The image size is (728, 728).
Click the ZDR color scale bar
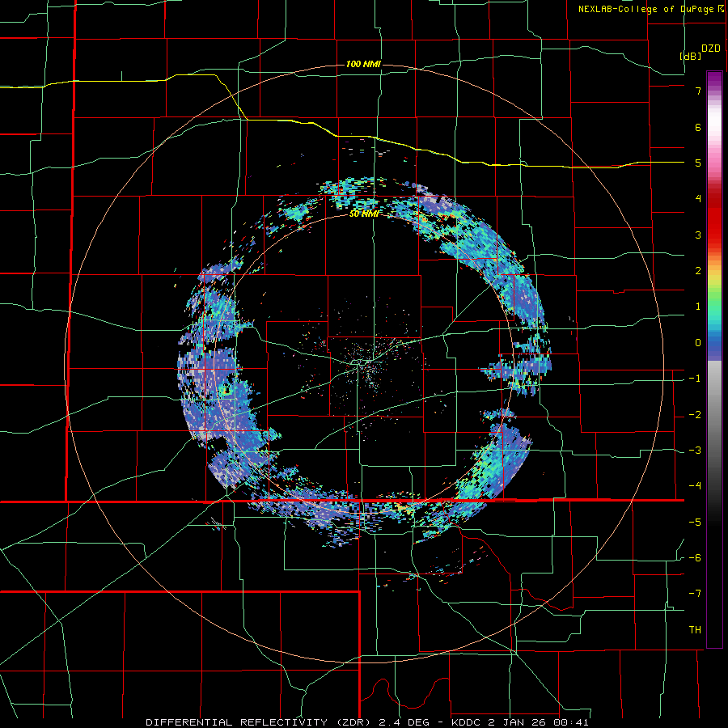[x=714, y=359]
